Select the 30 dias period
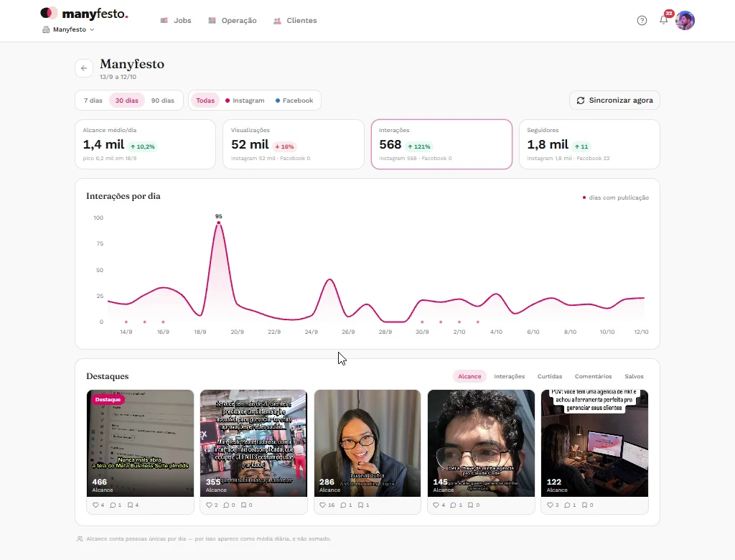 (x=126, y=101)
